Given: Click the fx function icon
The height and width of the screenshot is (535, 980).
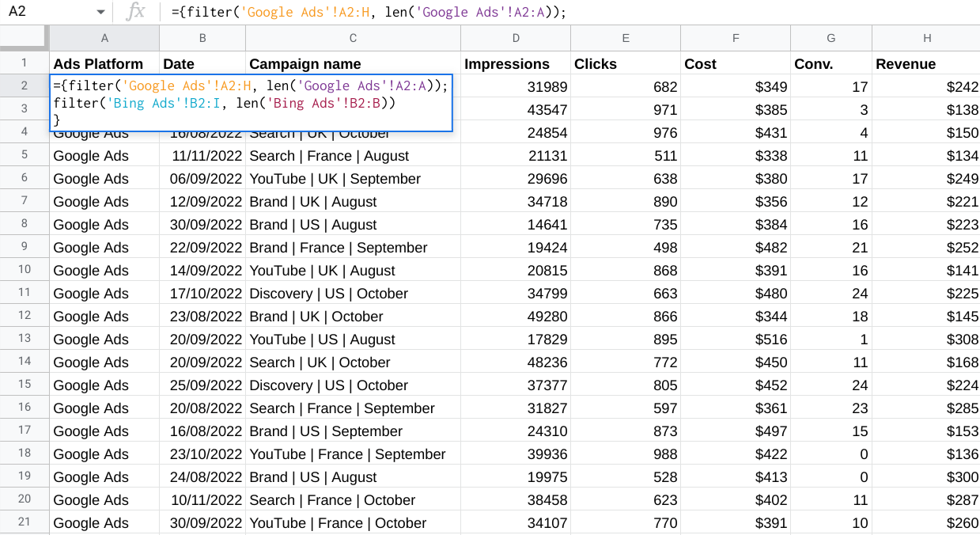Looking at the screenshot, I should click(136, 12).
